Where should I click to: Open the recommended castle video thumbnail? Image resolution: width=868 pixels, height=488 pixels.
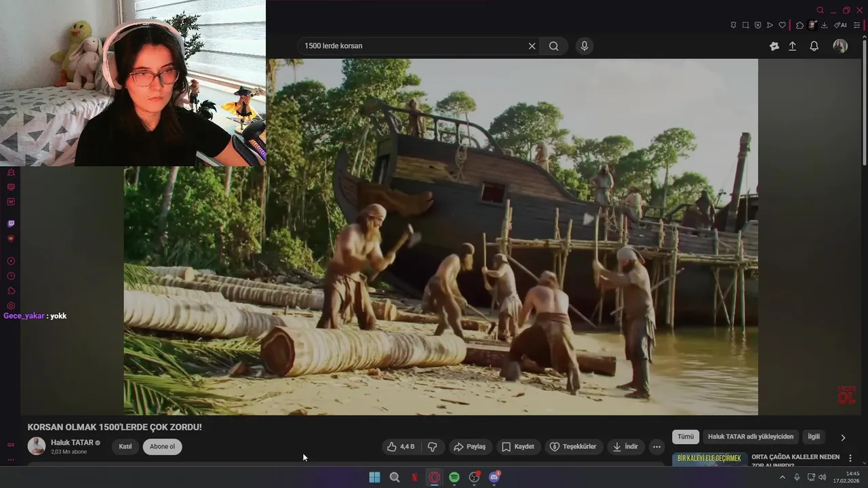(709, 460)
